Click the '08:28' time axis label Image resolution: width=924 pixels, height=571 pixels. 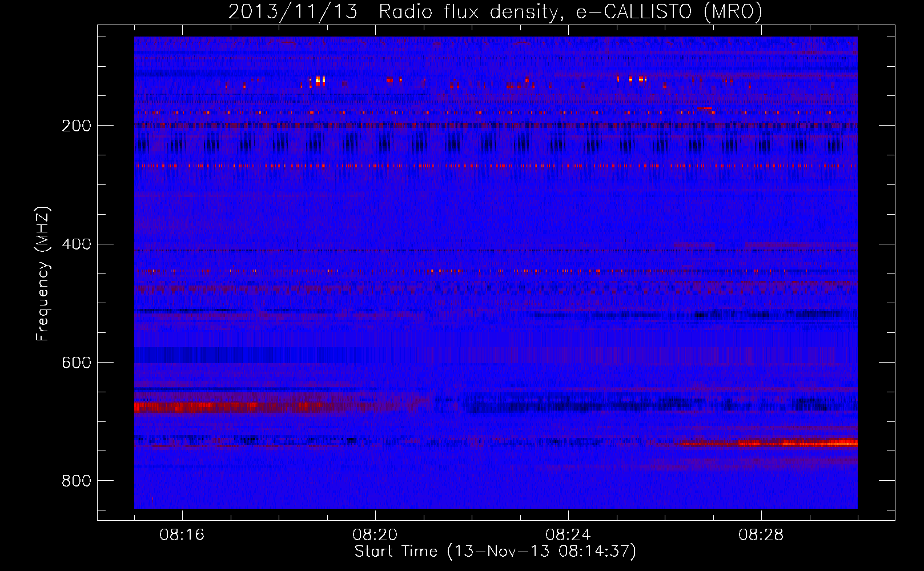761,535
